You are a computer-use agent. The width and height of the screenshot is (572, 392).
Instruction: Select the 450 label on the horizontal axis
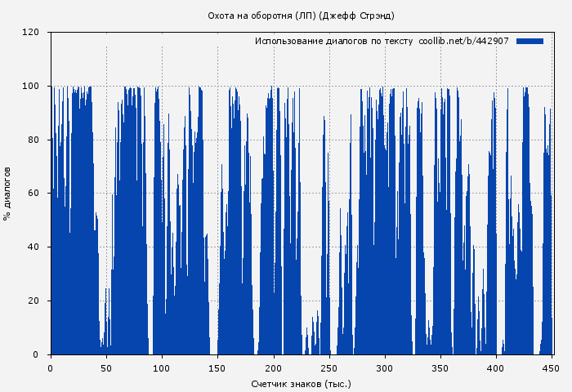click(x=552, y=367)
